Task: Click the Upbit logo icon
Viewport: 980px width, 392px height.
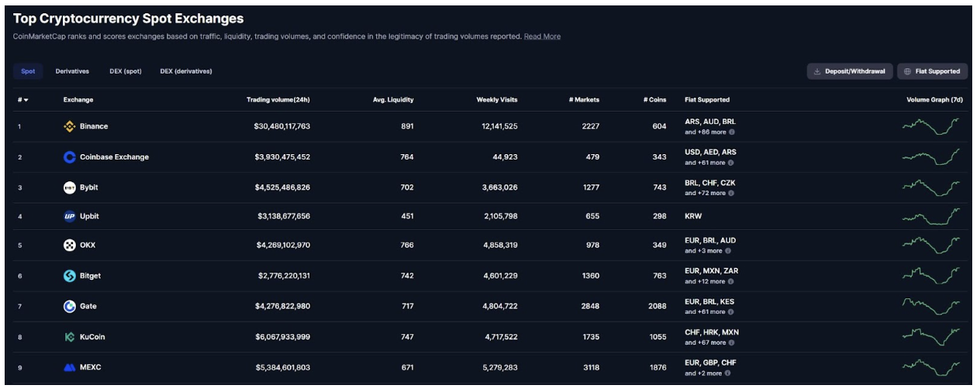Action: point(70,217)
